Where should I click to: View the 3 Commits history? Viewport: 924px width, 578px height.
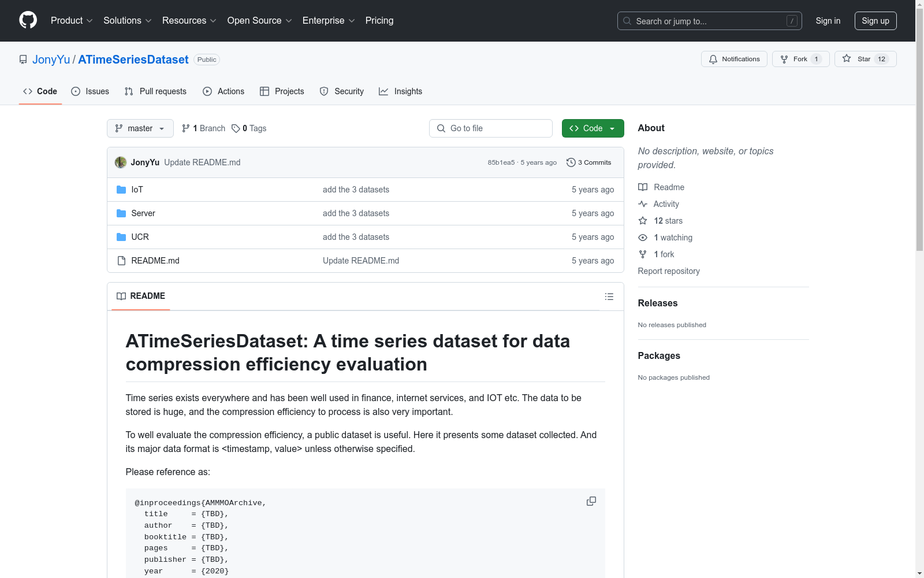[x=589, y=162]
